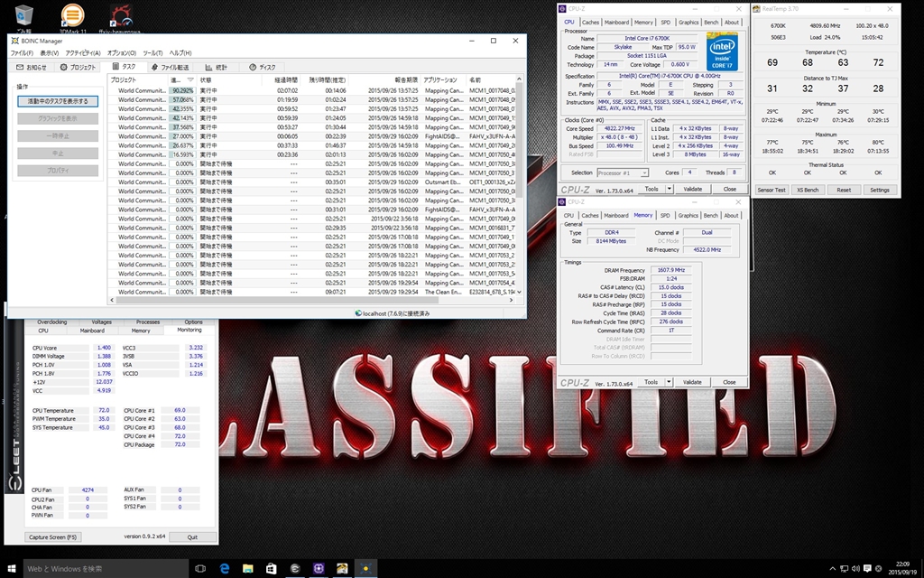The width and height of the screenshot is (924, 578).
Task: Open SPD tab in lower CPU-Z window
Action: [665, 215]
